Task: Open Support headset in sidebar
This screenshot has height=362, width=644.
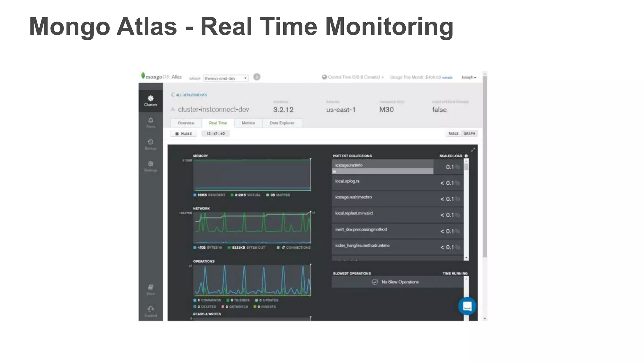Action: click(x=151, y=312)
